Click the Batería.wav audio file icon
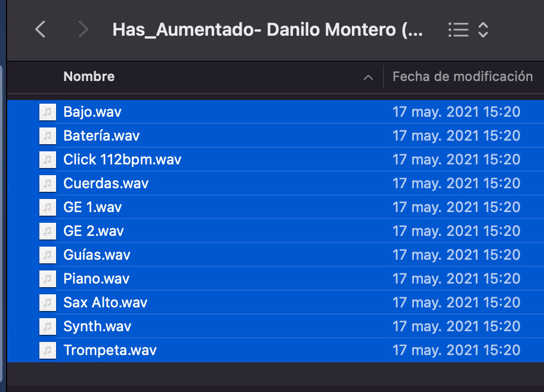 (48, 136)
